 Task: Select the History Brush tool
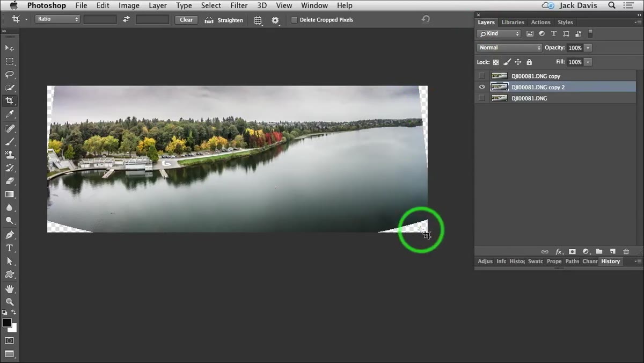[x=9, y=168]
